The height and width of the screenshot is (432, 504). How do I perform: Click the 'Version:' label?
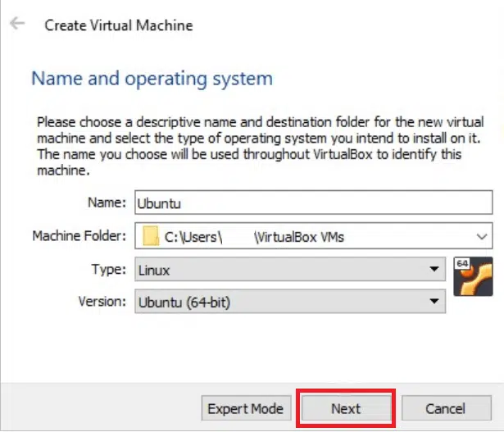(102, 301)
